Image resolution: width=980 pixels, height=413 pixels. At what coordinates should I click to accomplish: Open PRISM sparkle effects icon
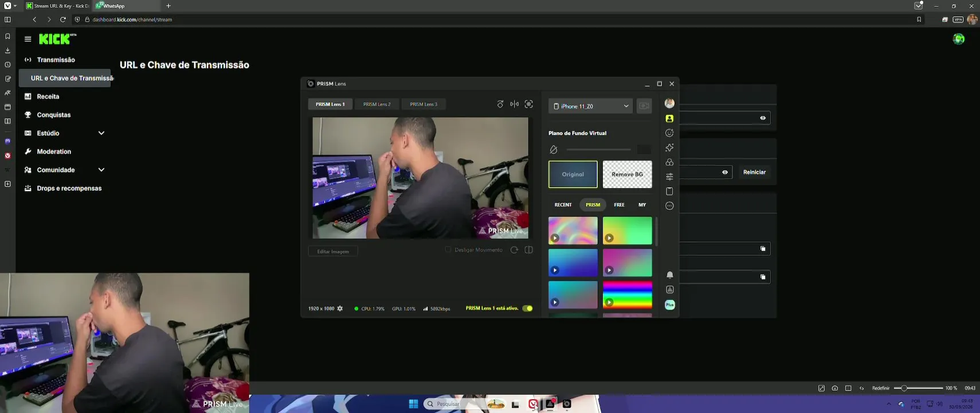pos(669,147)
